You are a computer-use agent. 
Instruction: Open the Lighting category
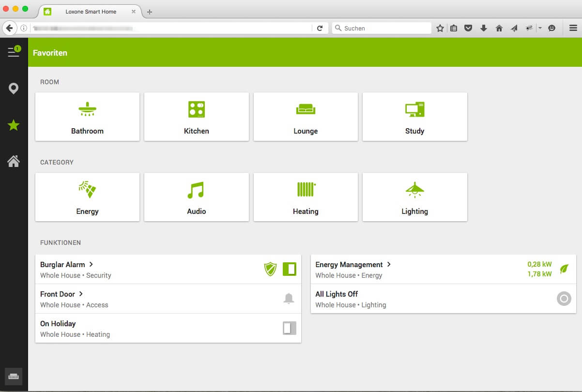(x=414, y=197)
